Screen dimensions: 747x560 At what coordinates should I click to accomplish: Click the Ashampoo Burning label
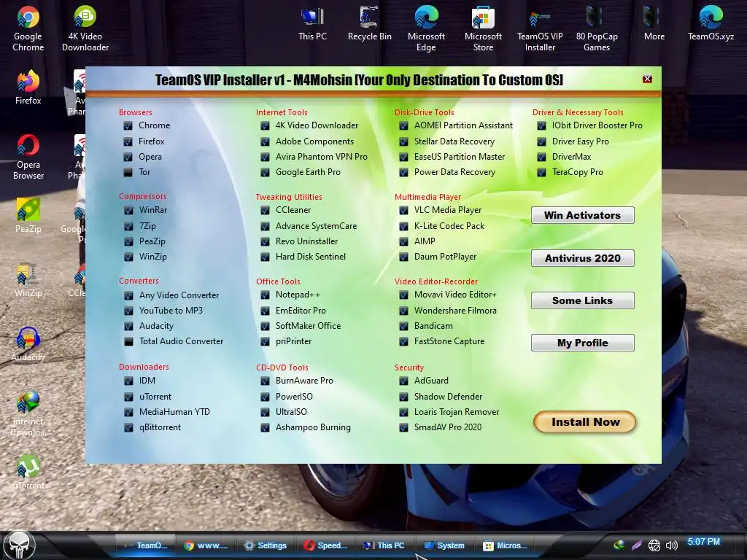313,427
